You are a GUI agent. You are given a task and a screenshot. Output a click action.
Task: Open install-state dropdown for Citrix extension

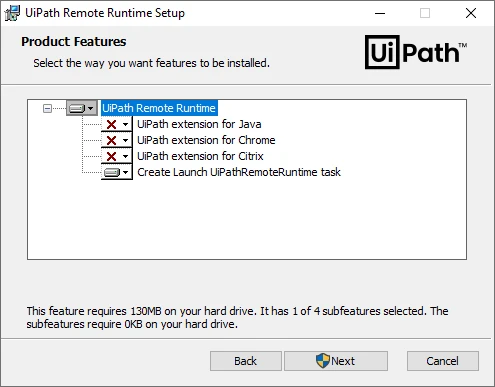tap(117, 156)
